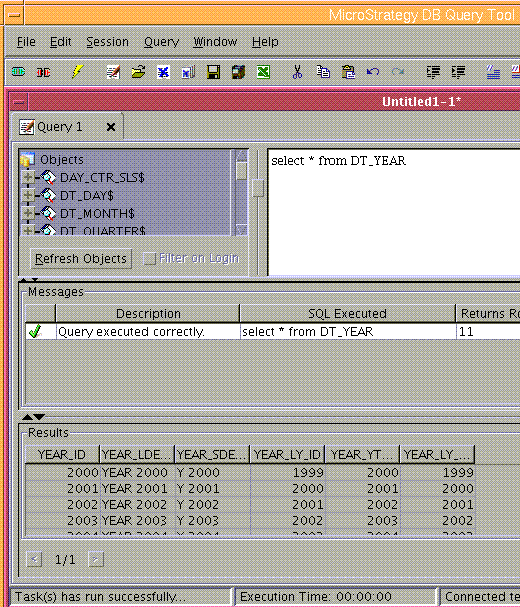Go to next results page
The height and width of the screenshot is (607, 520).
pyautogui.click(x=96, y=559)
